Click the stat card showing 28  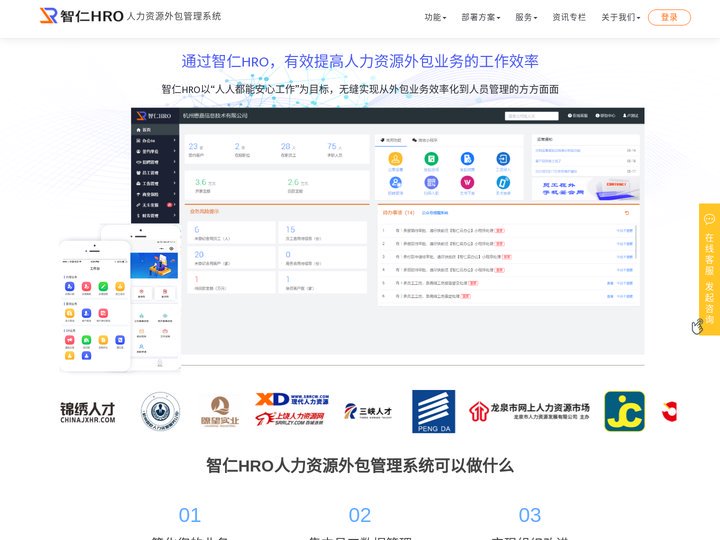click(x=288, y=150)
